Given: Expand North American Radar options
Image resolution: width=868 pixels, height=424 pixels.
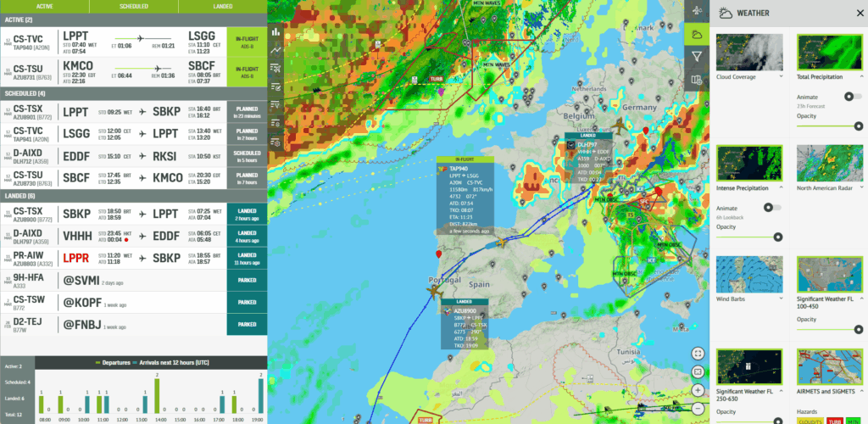Looking at the screenshot, I should pyautogui.click(x=861, y=187).
